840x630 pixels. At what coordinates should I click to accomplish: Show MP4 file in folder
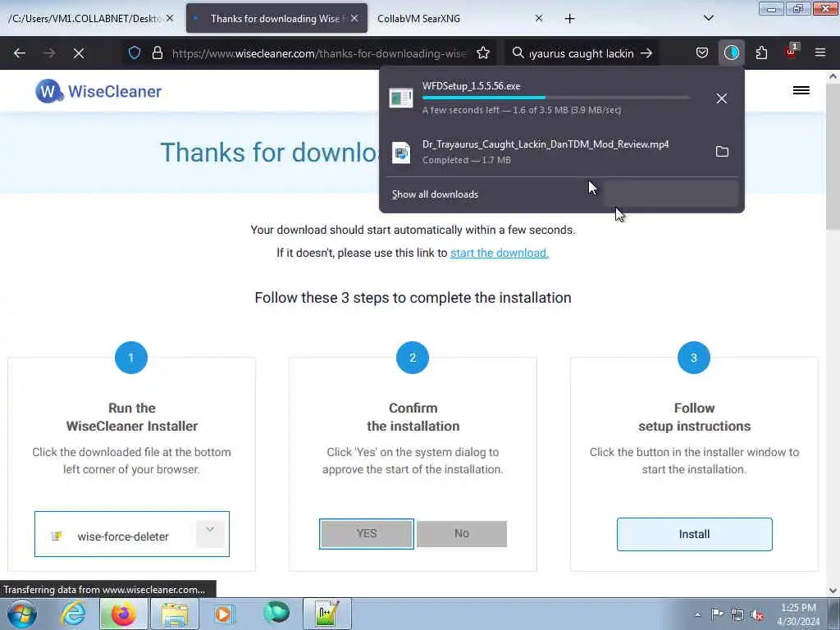(x=722, y=152)
